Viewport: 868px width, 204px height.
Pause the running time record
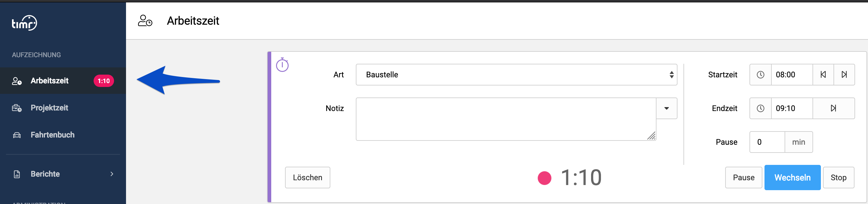pos(744,178)
